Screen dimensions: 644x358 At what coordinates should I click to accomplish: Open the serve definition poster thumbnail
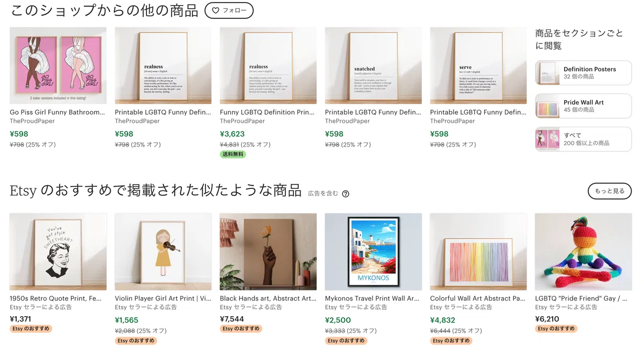pos(479,65)
